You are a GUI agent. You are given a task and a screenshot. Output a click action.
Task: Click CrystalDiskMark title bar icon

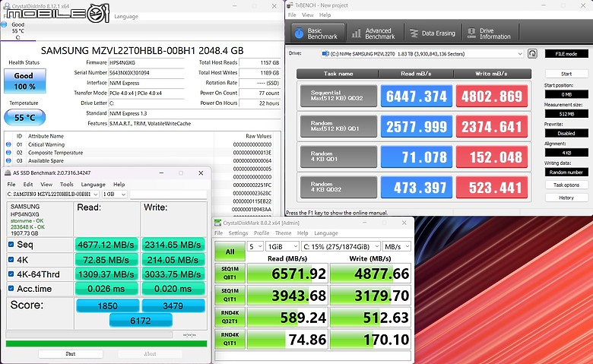click(x=218, y=223)
